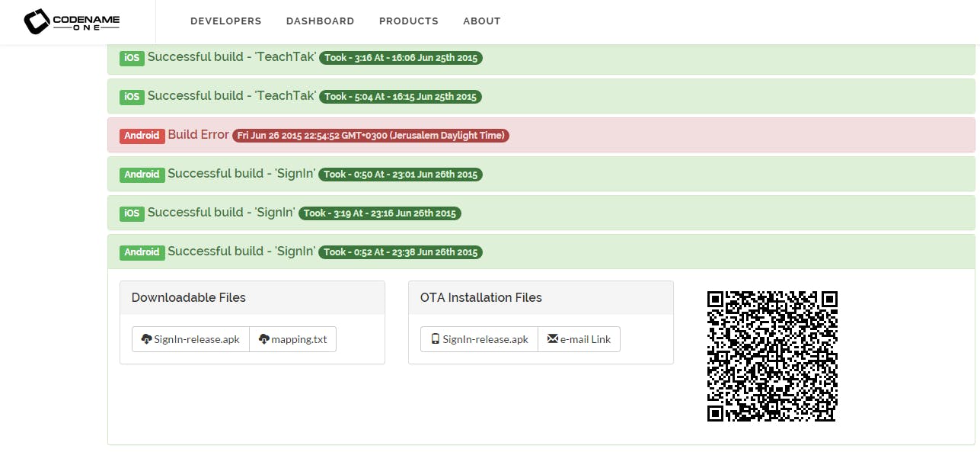Expand the TeachTak build that took 5:04
The height and width of the screenshot is (452, 980).
pos(541,96)
